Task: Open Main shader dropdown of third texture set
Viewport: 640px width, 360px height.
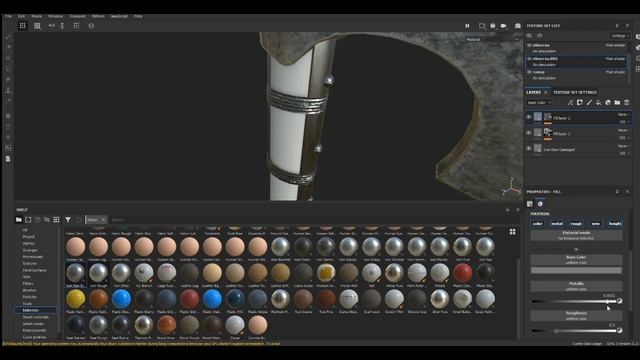Action: pyautogui.click(x=616, y=72)
